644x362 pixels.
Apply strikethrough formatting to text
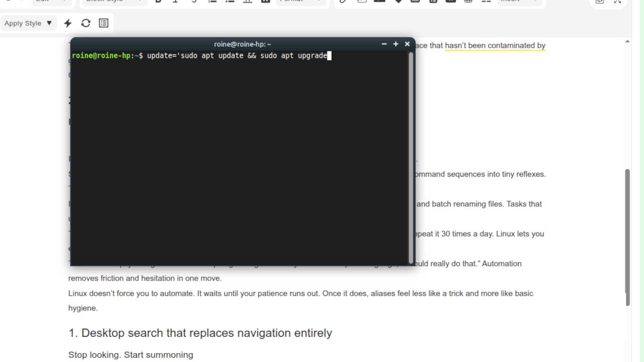tap(194, 1)
